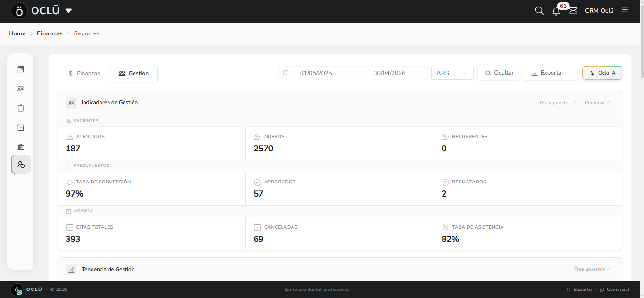Open the Personal link in Indicadores header
The height and width of the screenshot is (298, 644).
(598, 103)
